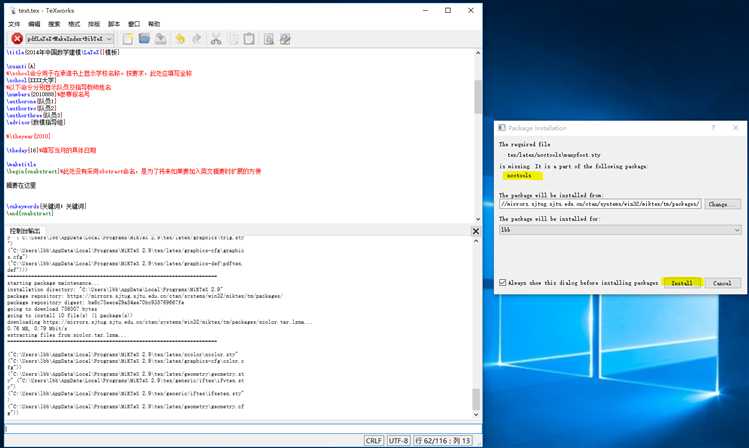The width and height of the screenshot is (749, 448).
Task: Copy selection using the toolbar icon
Action: click(233, 39)
